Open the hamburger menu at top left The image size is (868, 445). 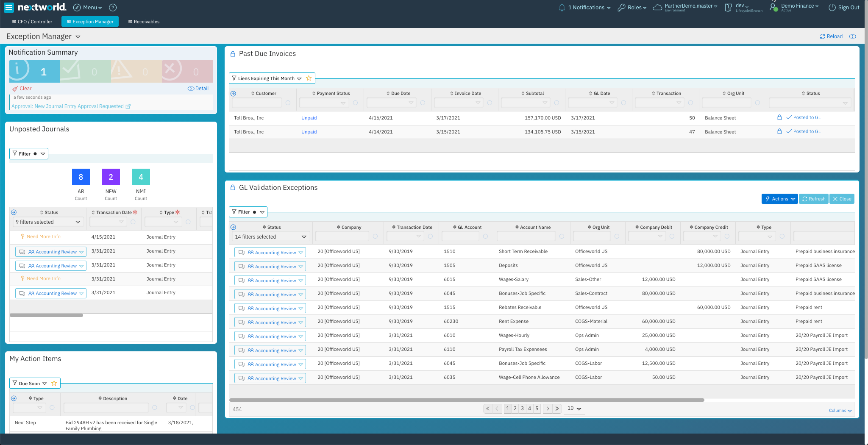coord(8,7)
